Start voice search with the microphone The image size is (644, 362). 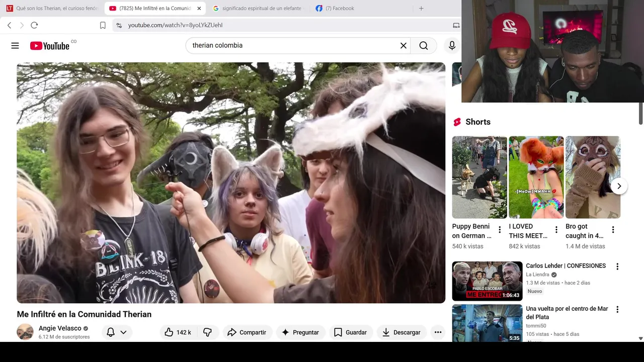pyautogui.click(x=452, y=46)
